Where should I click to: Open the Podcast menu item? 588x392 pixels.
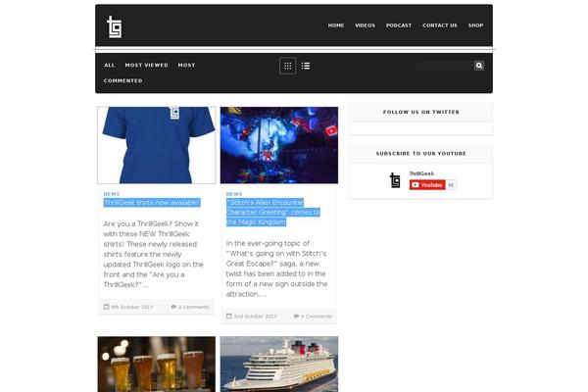coord(399,25)
